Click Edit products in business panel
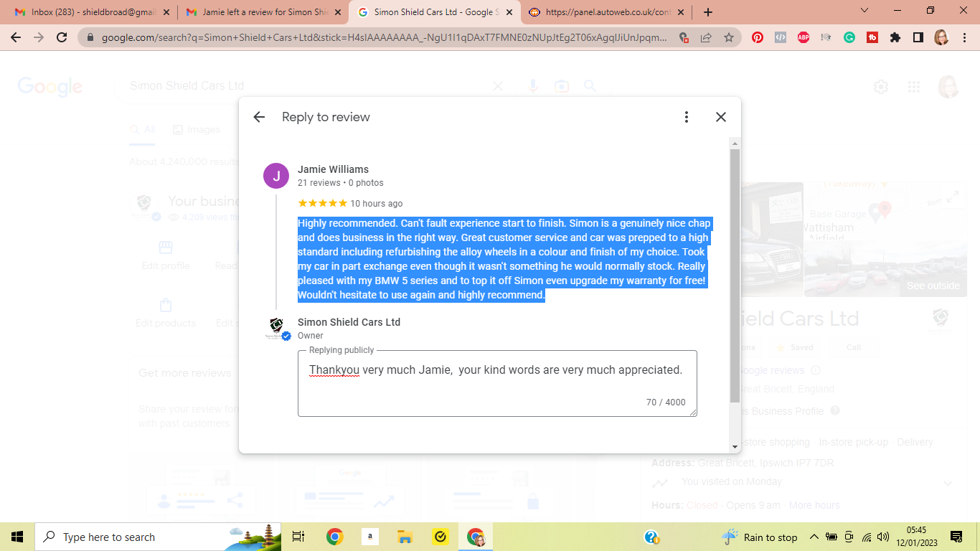This screenshot has height=551, width=980. pyautogui.click(x=166, y=314)
